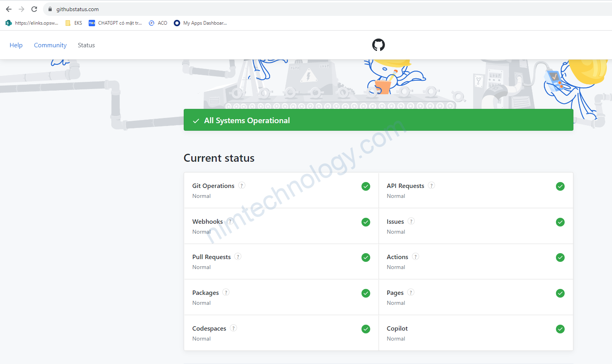Click the question mark beside Pull Requests
The width and height of the screenshot is (612, 364).
click(x=238, y=257)
